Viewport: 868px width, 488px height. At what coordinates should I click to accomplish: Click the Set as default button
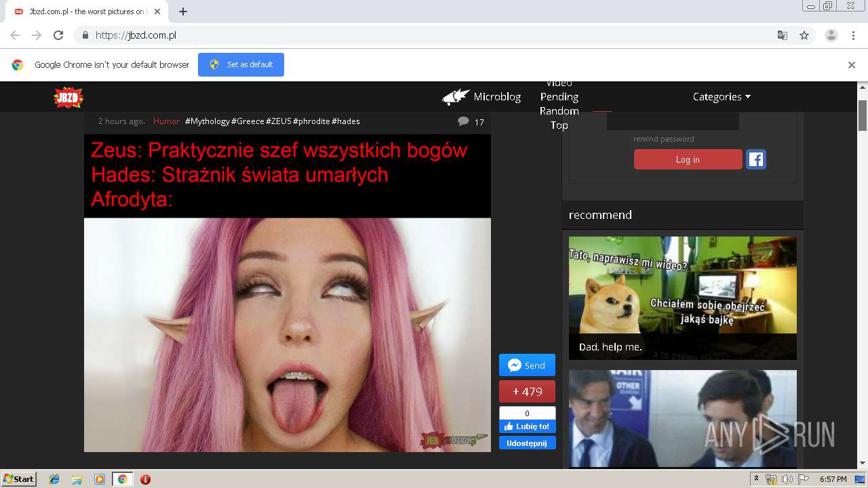pos(241,64)
